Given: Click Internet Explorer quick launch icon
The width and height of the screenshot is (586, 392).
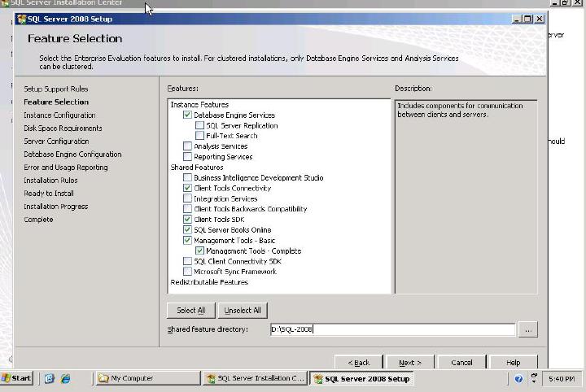Looking at the screenshot, I should tap(66, 378).
